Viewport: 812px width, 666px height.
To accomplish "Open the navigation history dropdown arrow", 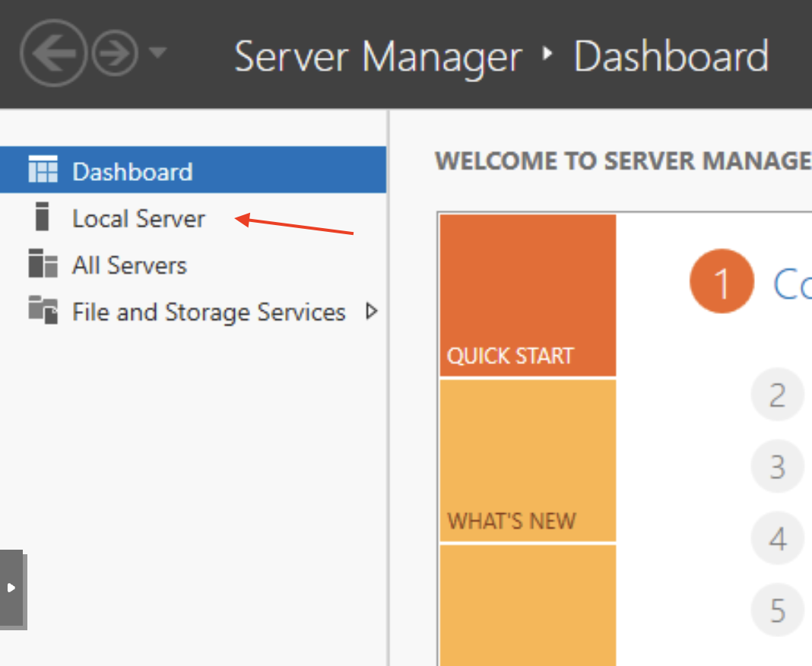I will 157,52.
